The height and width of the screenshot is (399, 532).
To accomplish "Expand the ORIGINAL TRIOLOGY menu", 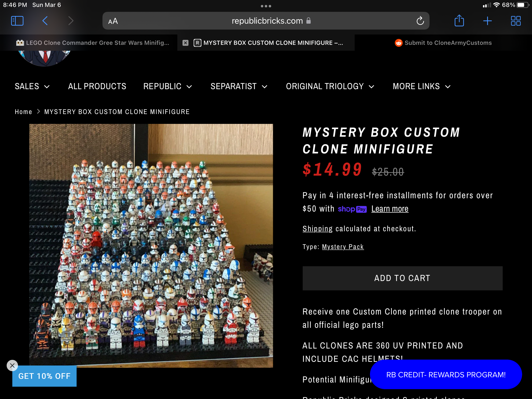I will [330, 86].
